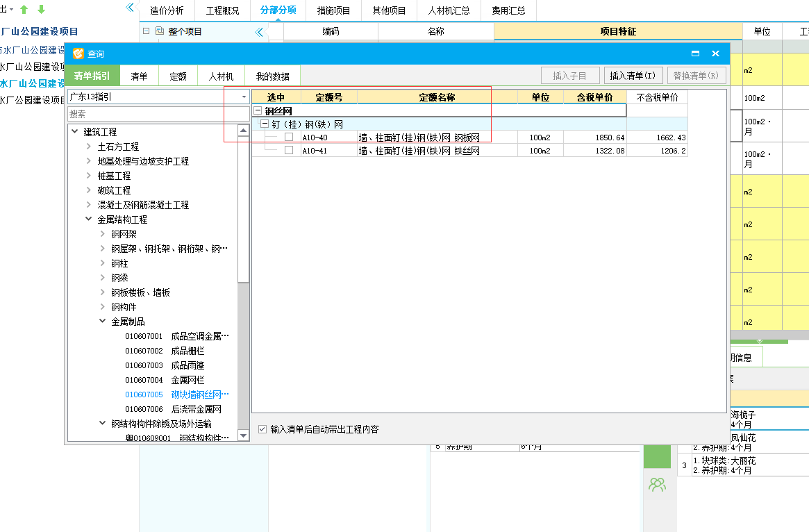Select 010607001 成品空调金属 item
809x532 pixels.
[177, 336]
